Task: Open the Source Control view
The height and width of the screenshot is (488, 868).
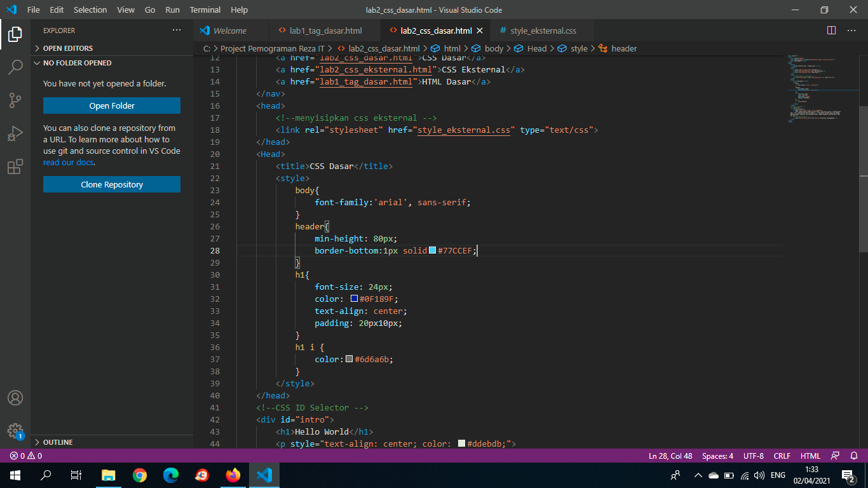Action: point(15,100)
